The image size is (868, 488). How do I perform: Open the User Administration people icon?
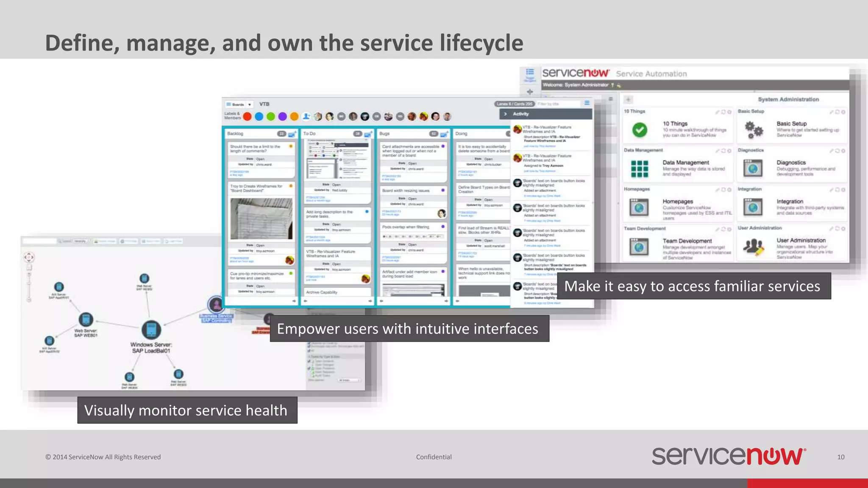[754, 247]
